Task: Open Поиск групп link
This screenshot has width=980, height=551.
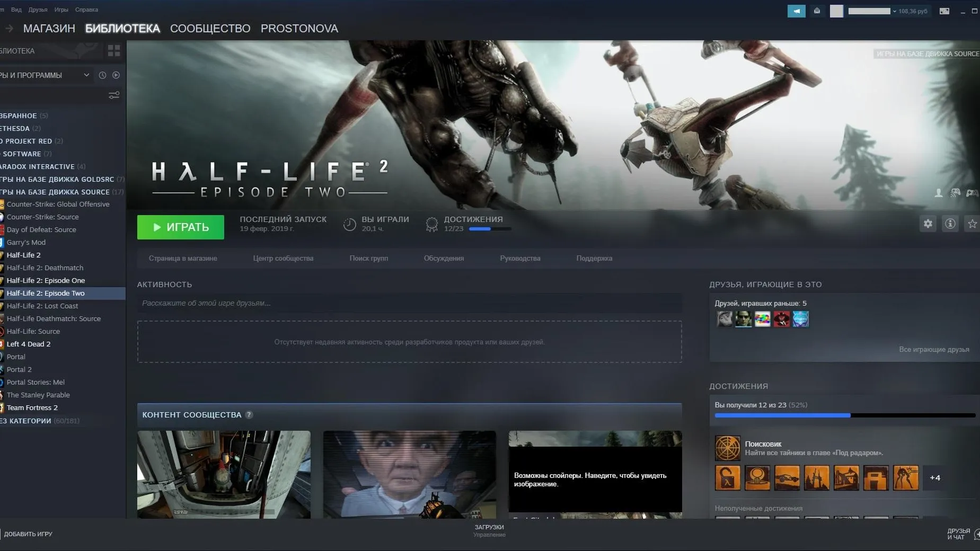Action: (368, 258)
